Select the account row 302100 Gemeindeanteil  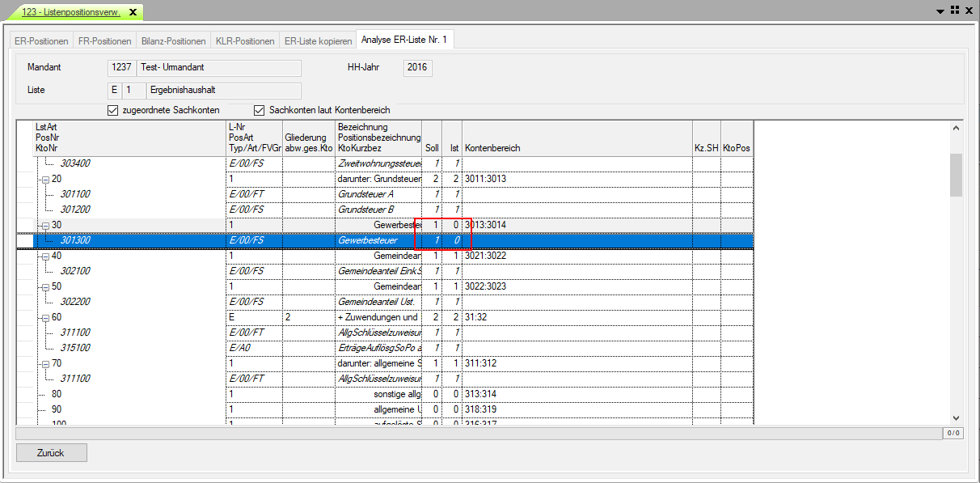pos(75,271)
